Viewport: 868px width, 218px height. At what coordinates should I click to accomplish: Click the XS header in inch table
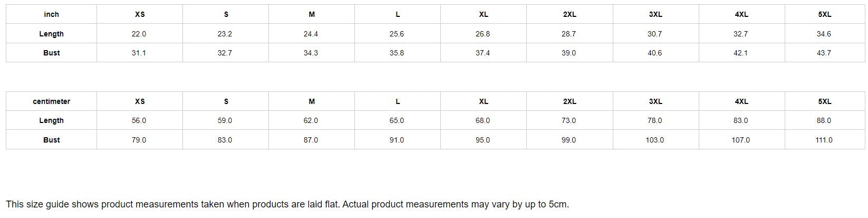(139, 14)
